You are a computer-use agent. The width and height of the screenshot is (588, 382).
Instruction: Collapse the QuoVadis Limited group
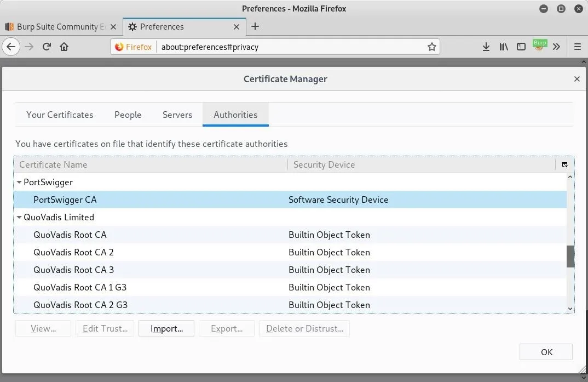19,217
